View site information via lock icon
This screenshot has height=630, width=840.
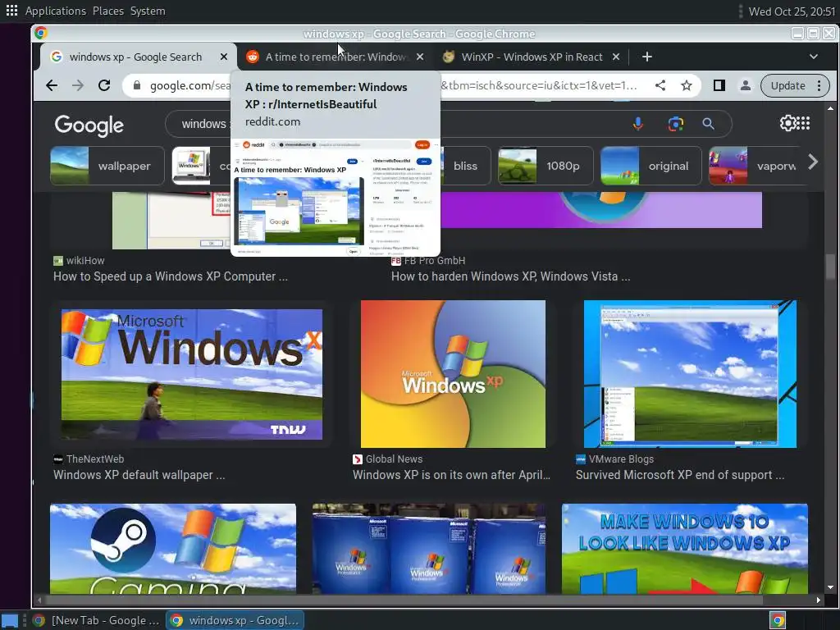coord(137,85)
